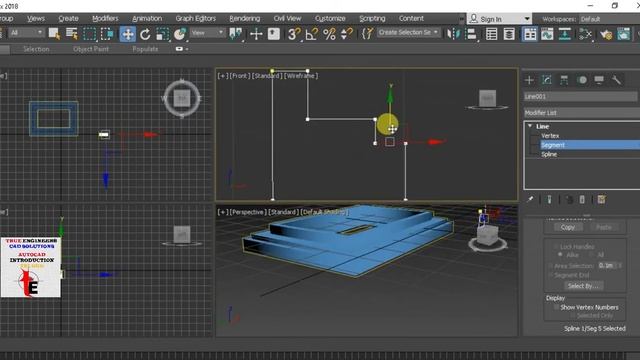Switch to Utilities command panel tab

[616, 80]
